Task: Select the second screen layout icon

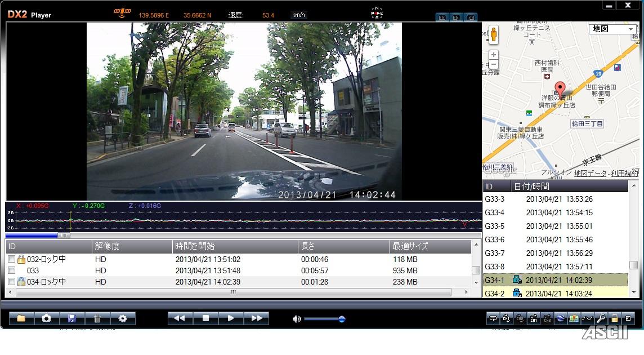Action: click(457, 17)
